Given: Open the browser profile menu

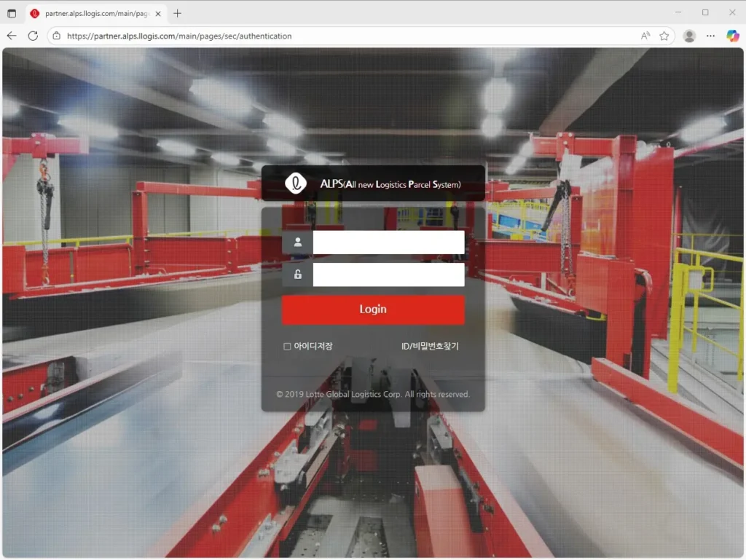Looking at the screenshot, I should pyautogui.click(x=689, y=36).
